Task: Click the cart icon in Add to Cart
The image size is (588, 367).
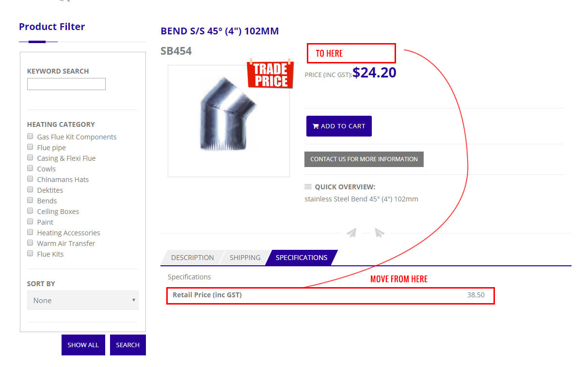Action: [316, 126]
